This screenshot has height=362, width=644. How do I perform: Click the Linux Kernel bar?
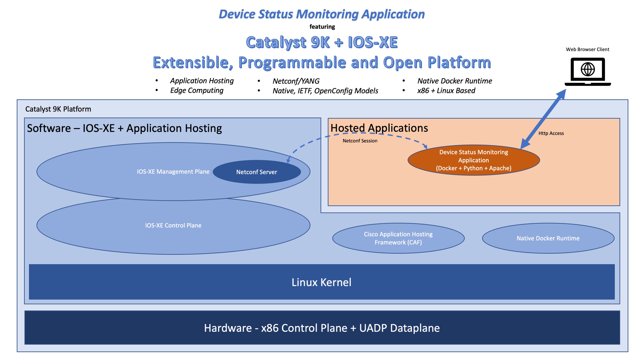pos(321,282)
